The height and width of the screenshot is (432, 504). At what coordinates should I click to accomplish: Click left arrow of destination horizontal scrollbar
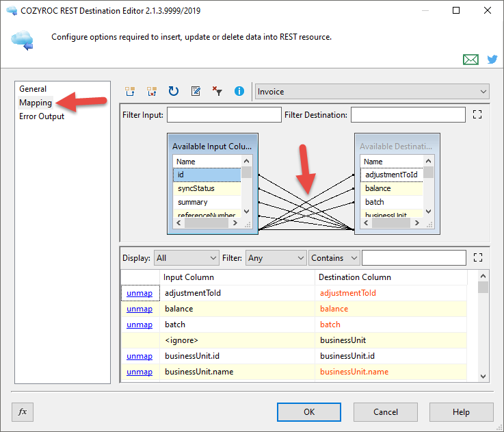(x=366, y=223)
